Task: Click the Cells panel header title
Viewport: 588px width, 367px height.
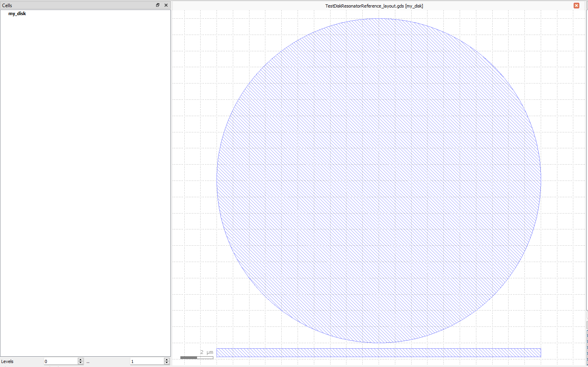Action: click(x=7, y=5)
